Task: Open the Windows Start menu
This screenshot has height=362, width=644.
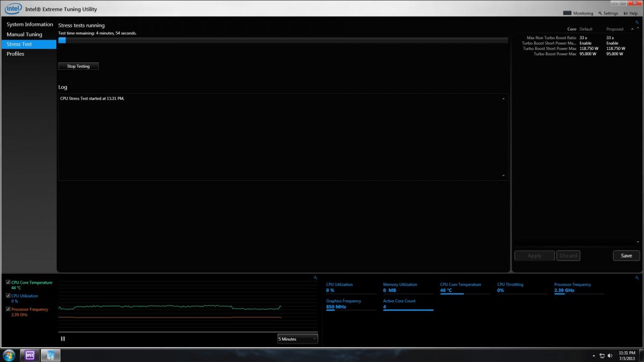Action: coord(9,355)
